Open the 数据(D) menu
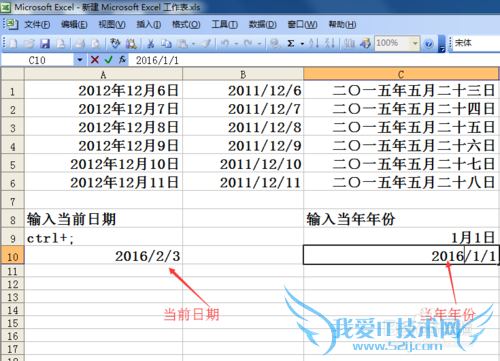The image size is (500, 361). (x=262, y=24)
